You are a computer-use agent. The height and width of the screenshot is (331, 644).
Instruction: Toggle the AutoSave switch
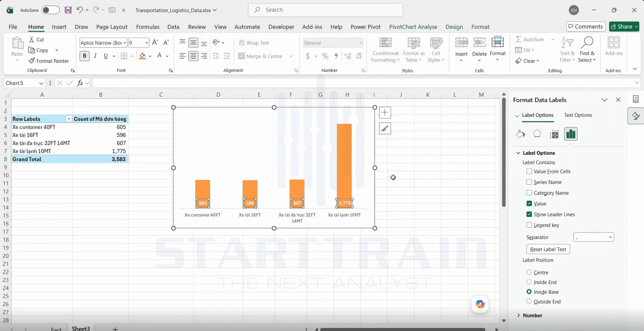51,10
